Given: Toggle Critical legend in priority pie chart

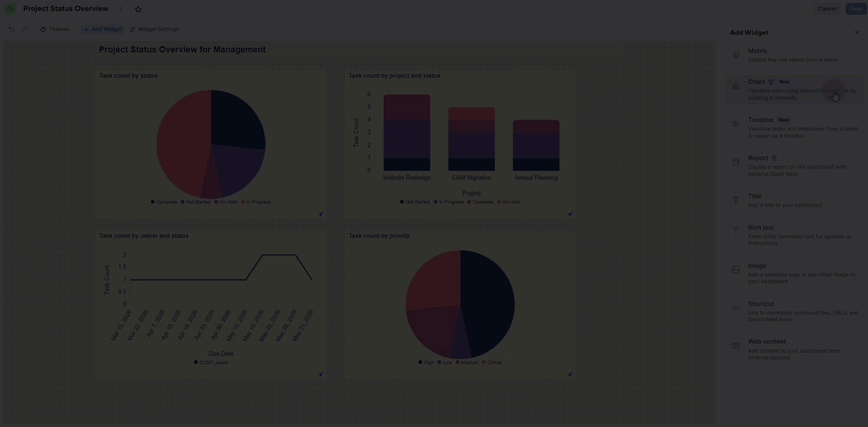Looking at the screenshot, I should tap(492, 363).
